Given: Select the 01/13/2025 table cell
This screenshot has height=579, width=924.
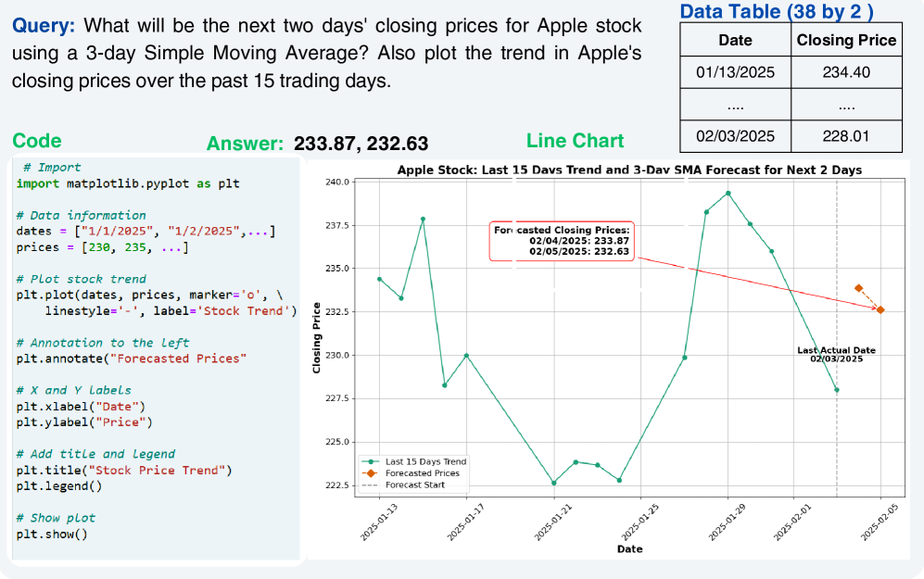Looking at the screenshot, I should [734, 71].
